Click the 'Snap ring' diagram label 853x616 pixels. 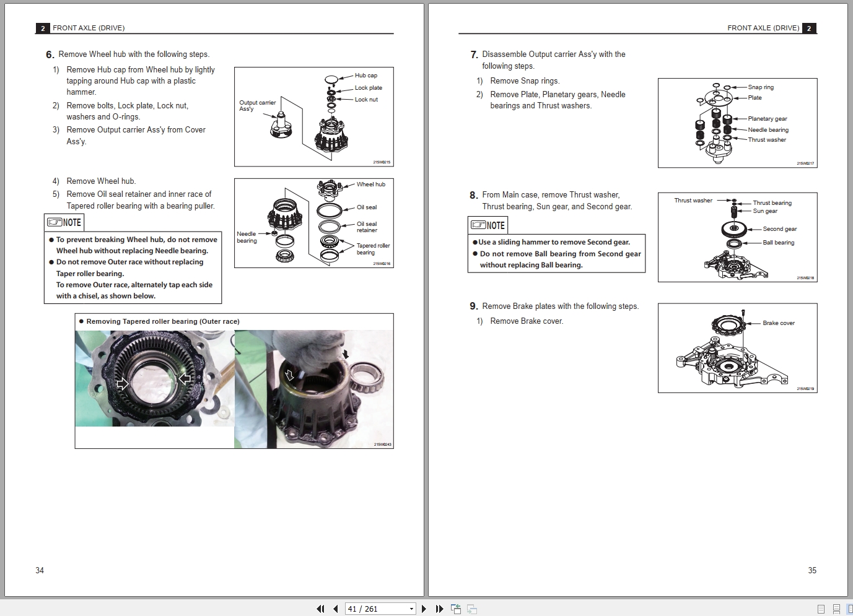tap(761, 87)
